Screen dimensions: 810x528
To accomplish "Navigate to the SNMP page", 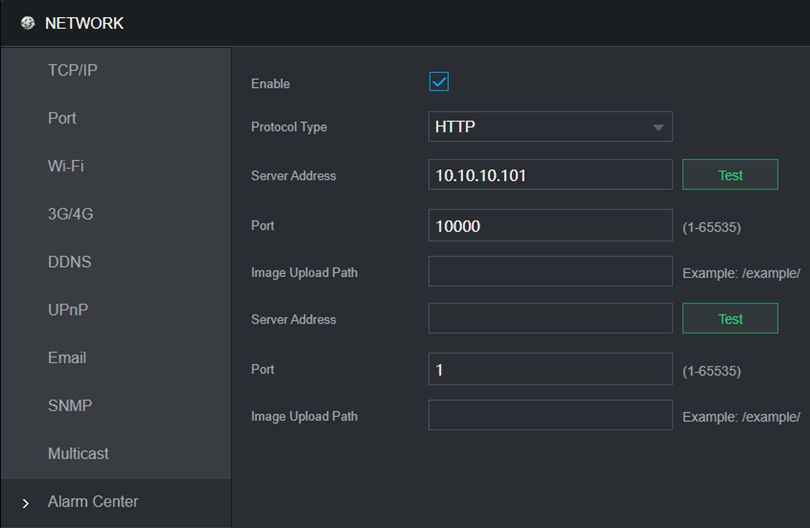I will 69,406.
